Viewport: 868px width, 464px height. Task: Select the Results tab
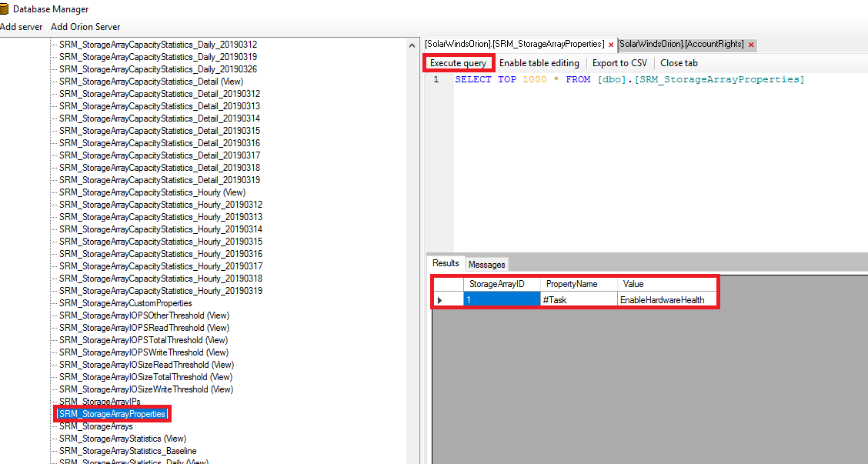pos(445,264)
